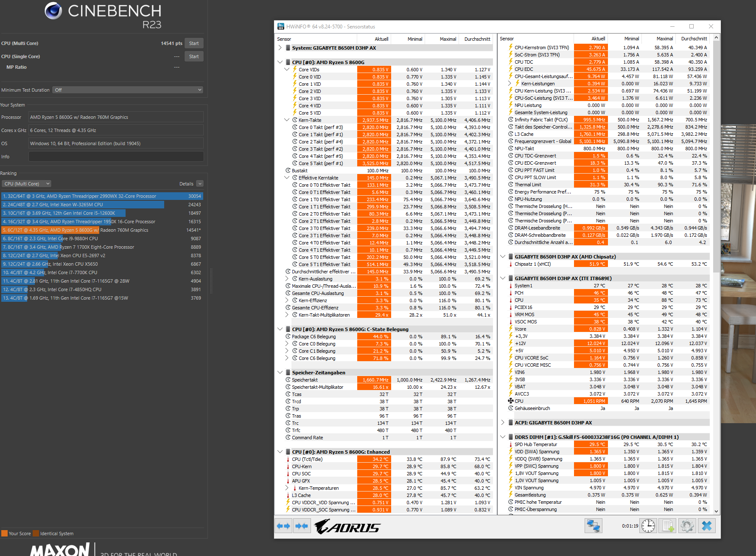Click the Details label in Ranking
The height and width of the screenshot is (556, 756).
[186, 184]
